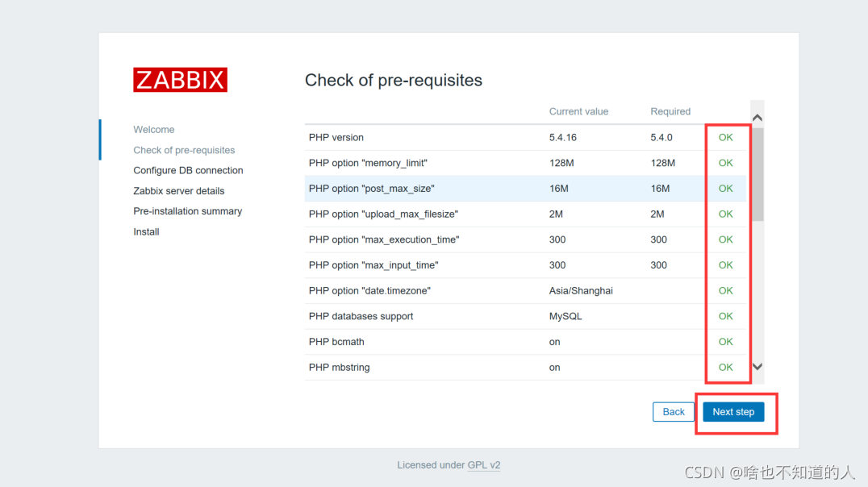Click the OK status for PHP bcmath

pyautogui.click(x=725, y=342)
